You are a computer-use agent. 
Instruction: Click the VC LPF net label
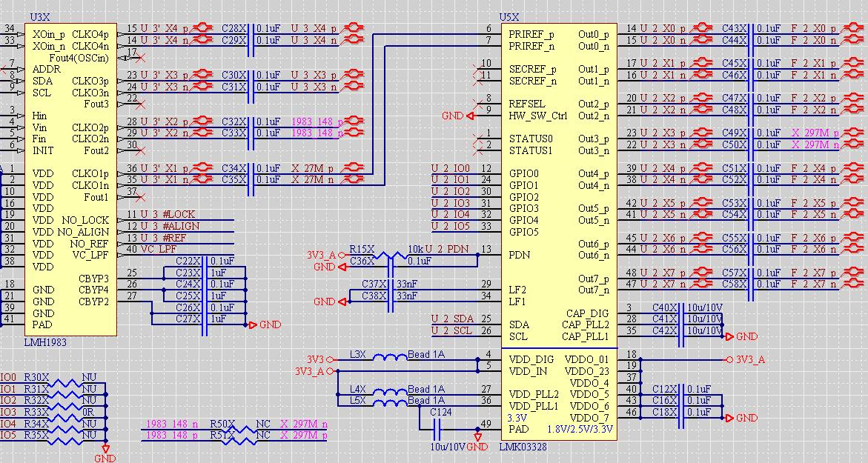[159, 249]
